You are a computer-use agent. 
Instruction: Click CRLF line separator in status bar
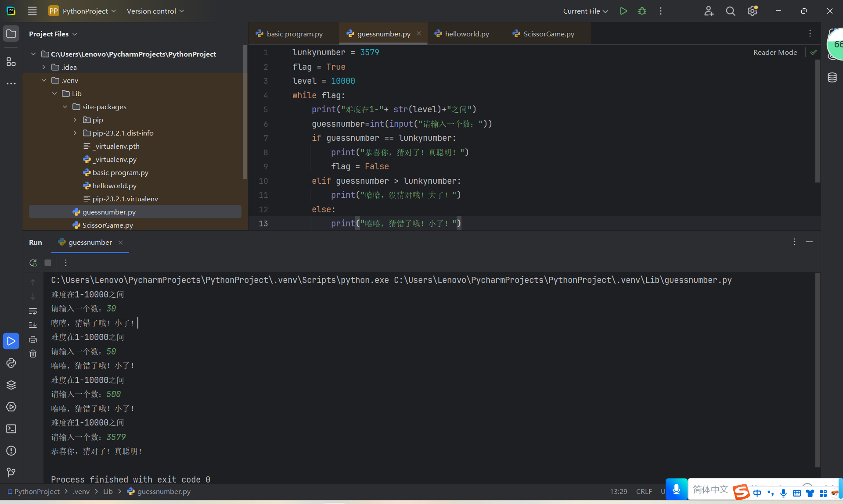644,491
